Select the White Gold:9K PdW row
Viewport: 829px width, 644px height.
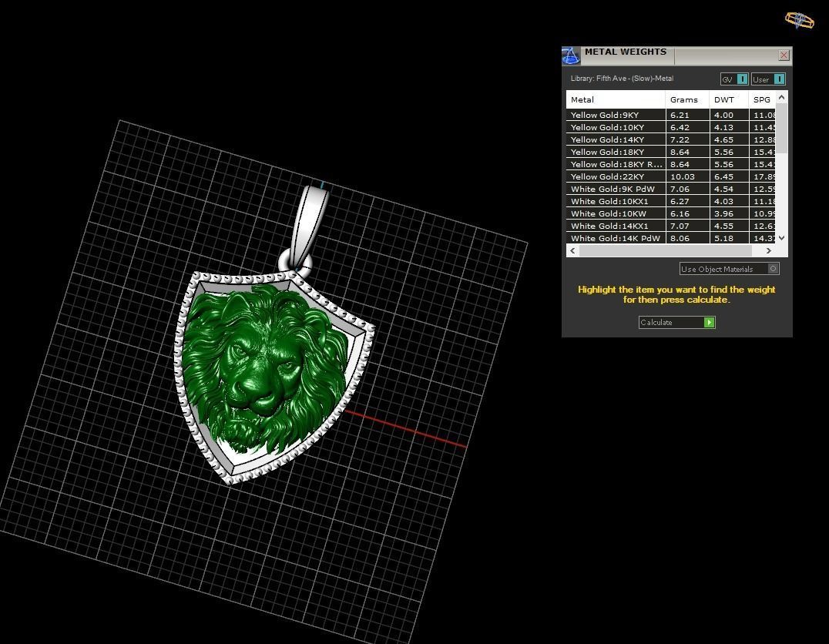(670, 189)
